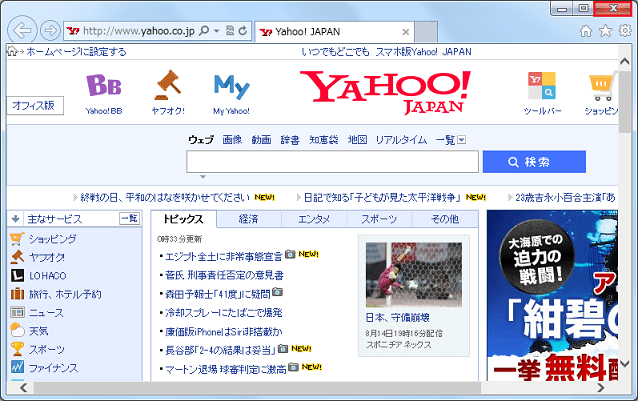Click the browser Back arrow button
The width and height of the screenshot is (638, 401).
22,31
